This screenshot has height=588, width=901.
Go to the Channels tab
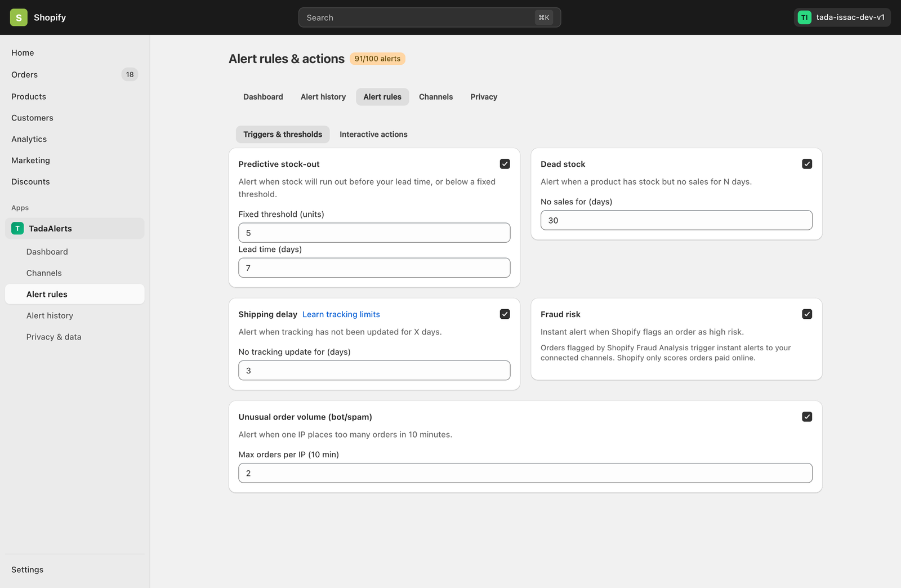[x=436, y=97]
